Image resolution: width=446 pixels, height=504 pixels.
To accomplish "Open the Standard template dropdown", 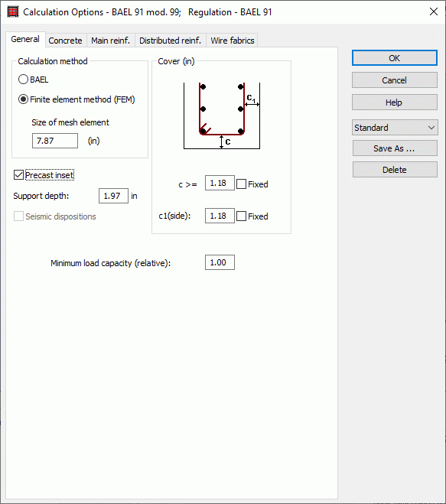I will tap(395, 128).
